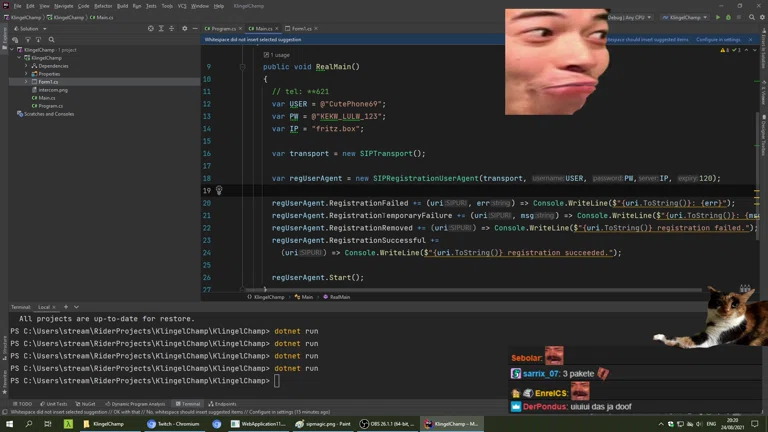Viewport: 768px width, 432px height.
Task: Close the Program.cs editor tab
Action: click(240, 28)
